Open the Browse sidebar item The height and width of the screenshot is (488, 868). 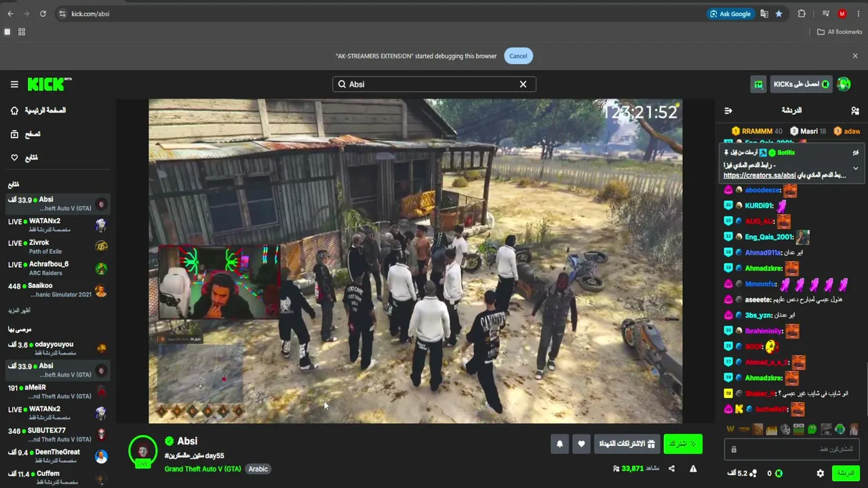(26, 134)
